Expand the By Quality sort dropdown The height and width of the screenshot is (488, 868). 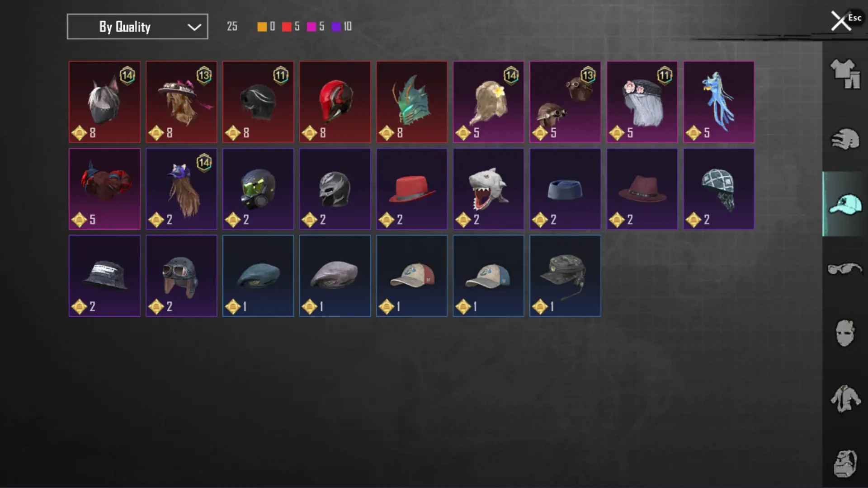point(137,27)
